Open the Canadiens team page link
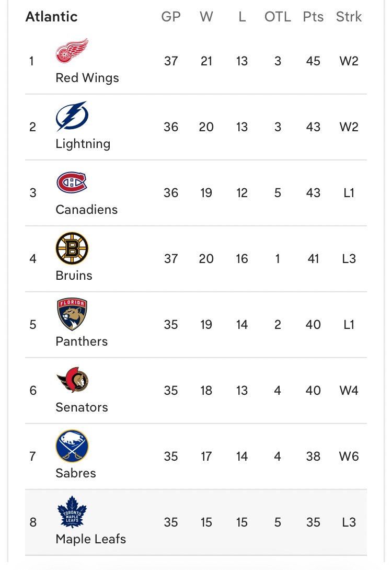This screenshot has height=570, width=392. [87, 210]
